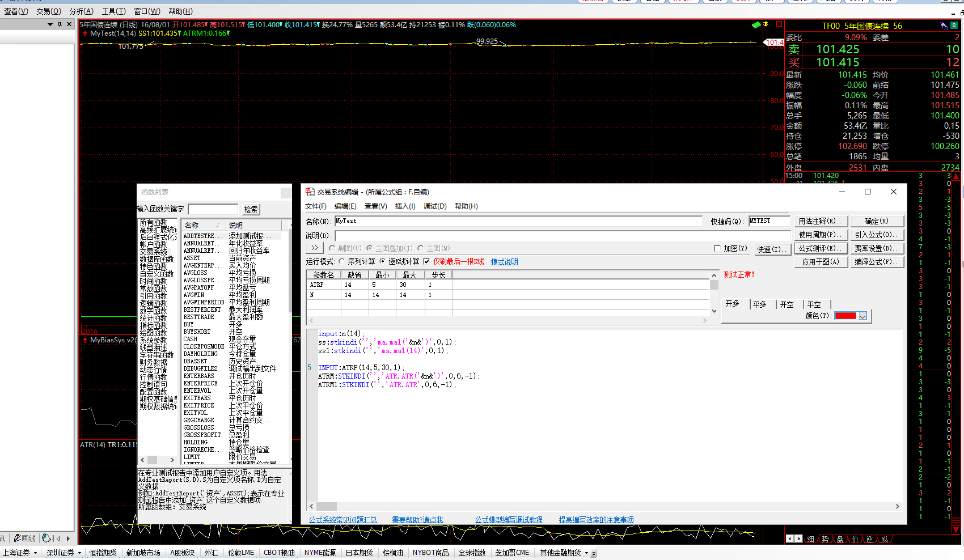This screenshot has height=560, width=964.
Task: Click the 说明 description input field
Action: [563, 235]
